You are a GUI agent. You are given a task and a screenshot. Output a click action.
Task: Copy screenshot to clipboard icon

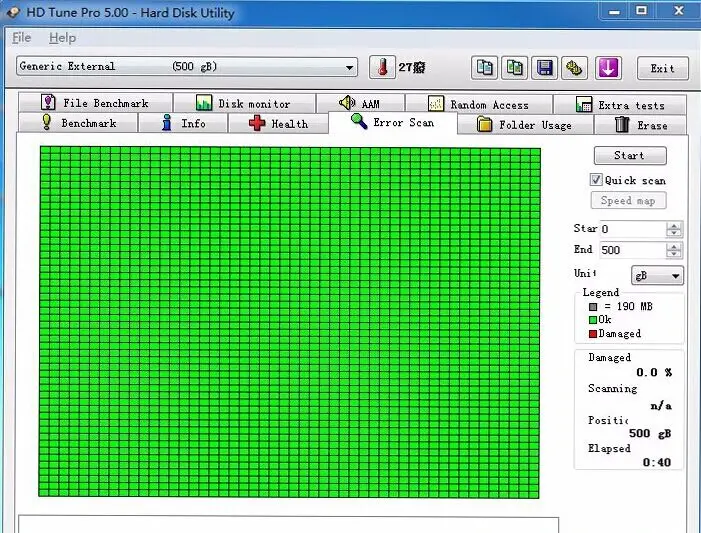click(x=514, y=68)
